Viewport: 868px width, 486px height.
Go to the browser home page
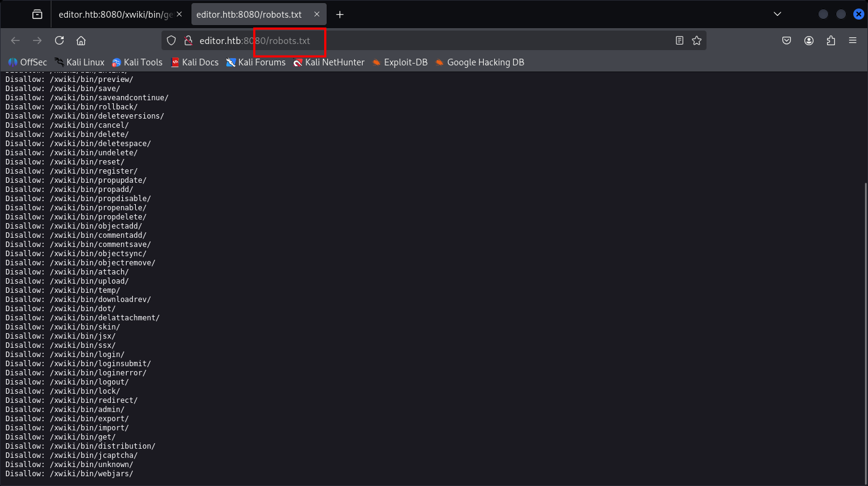point(81,40)
